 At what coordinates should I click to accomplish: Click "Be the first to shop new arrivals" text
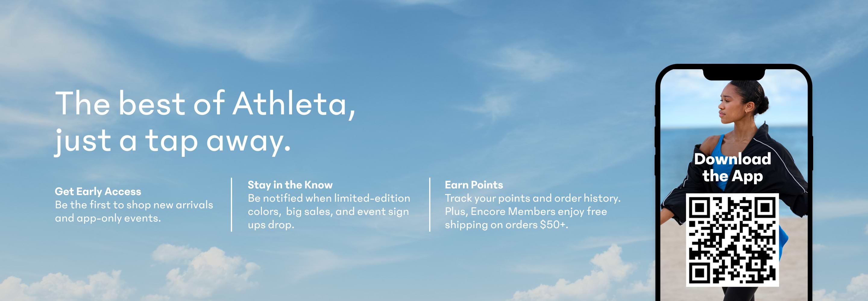point(134,205)
